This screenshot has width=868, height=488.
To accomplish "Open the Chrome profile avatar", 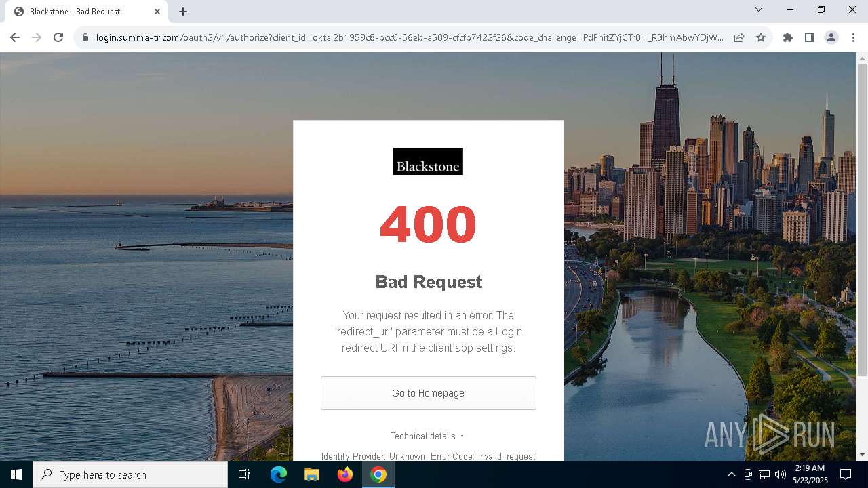I will (831, 37).
